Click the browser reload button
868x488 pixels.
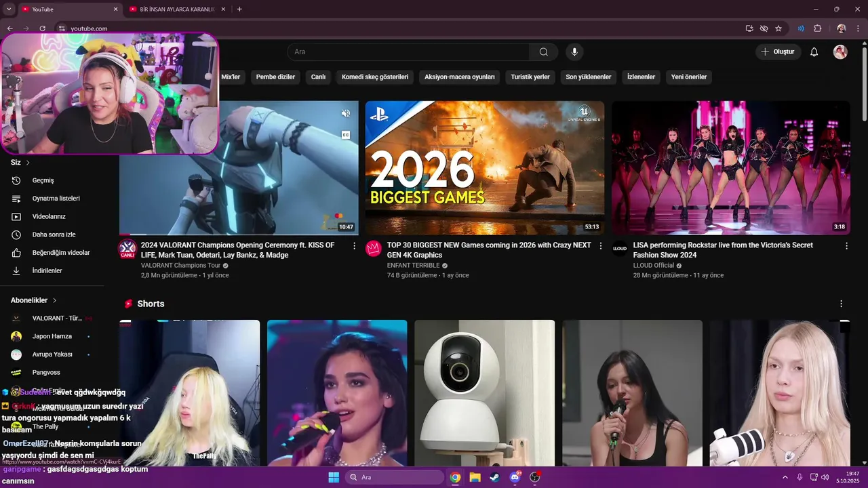43,28
